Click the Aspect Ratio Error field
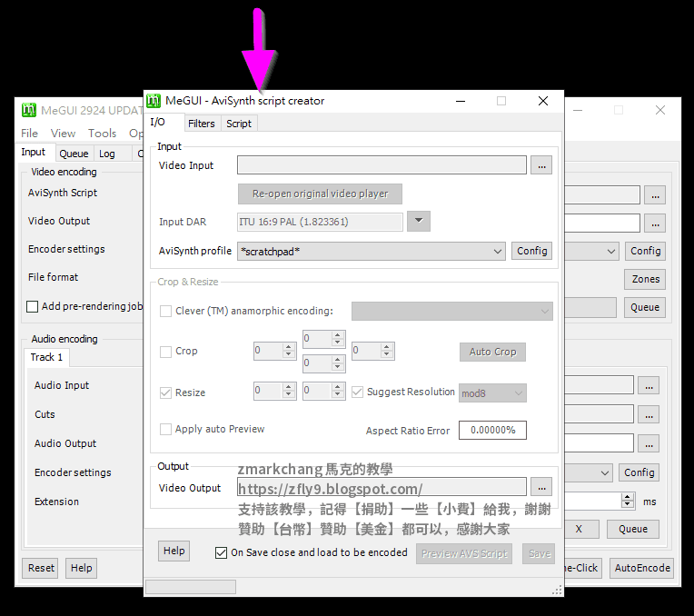Screen dimensions: 694x616 [x=492, y=430]
